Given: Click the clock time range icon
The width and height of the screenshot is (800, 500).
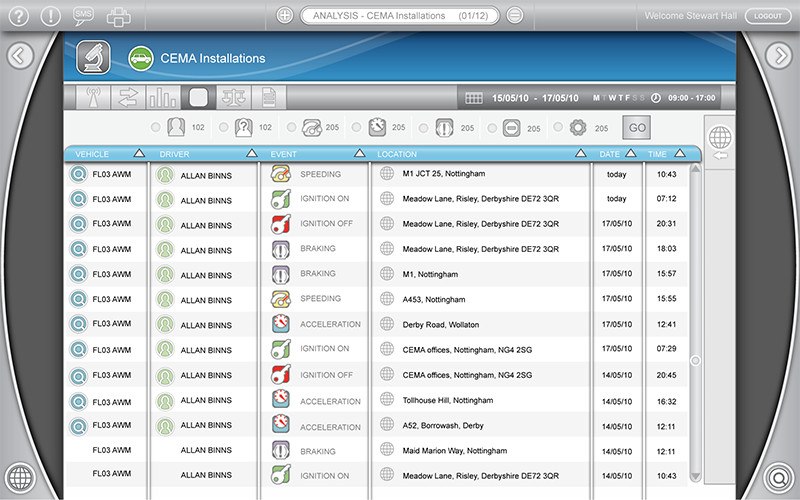Looking at the screenshot, I should (x=656, y=98).
